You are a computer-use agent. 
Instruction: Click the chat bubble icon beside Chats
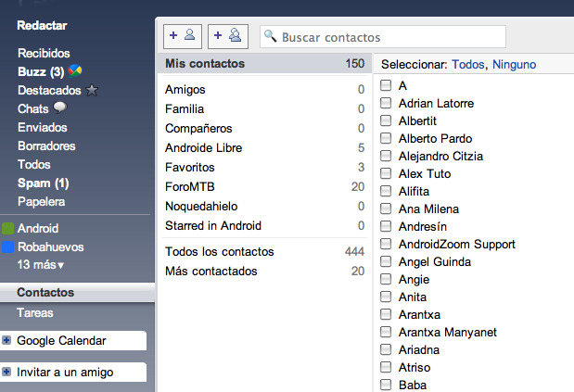(60, 108)
